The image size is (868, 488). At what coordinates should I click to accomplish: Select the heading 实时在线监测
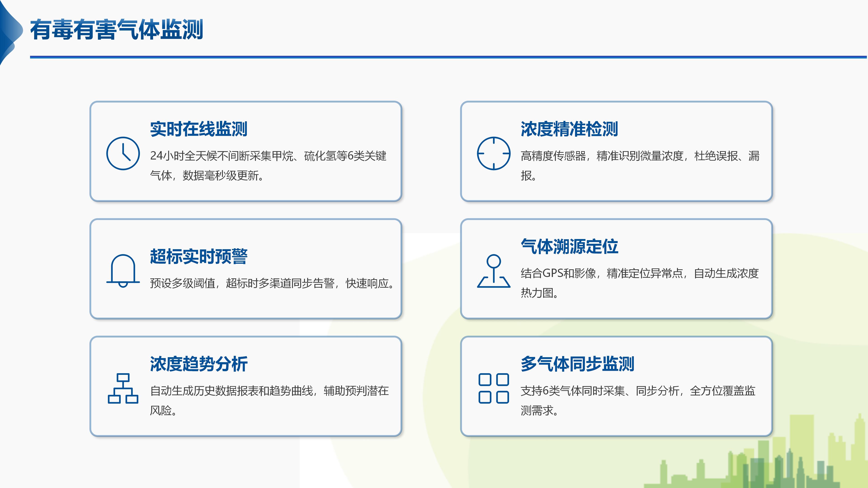(198, 129)
